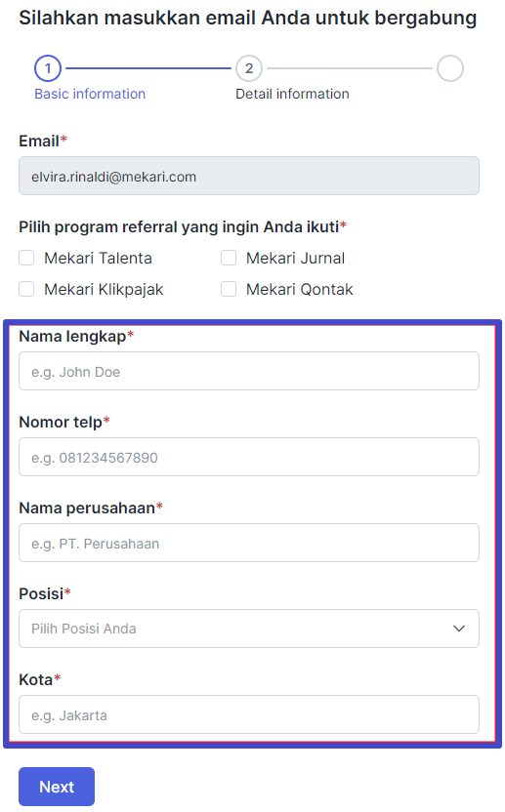Focus the Nama perusahaan input field

pos(249,544)
